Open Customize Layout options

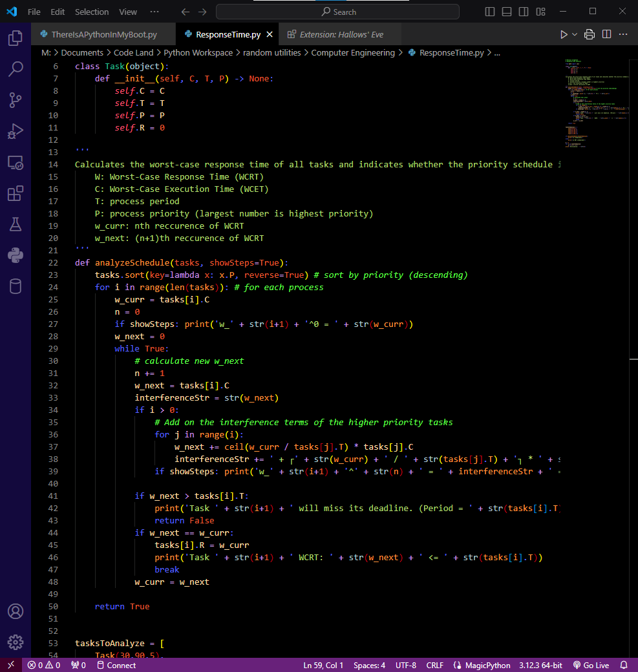click(x=540, y=12)
